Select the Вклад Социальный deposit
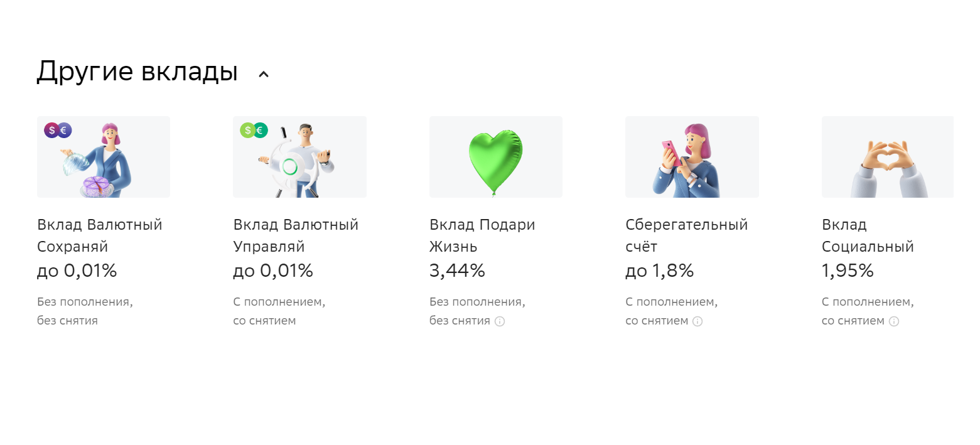This screenshot has width=980, height=445. 867,235
